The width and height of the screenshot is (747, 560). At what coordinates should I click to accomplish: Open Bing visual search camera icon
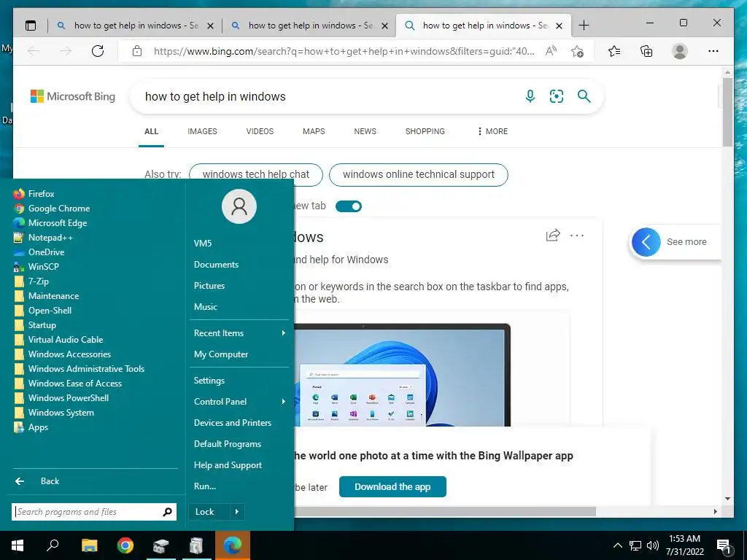click(x=557, y=96)
